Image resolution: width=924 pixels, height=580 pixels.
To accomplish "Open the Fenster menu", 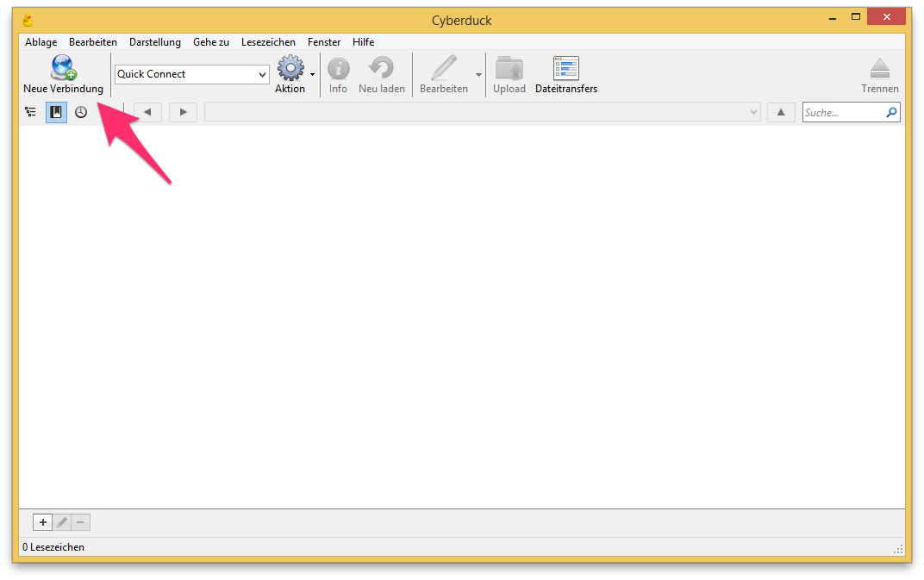I will pyautogui.click(x=324, y=42).
